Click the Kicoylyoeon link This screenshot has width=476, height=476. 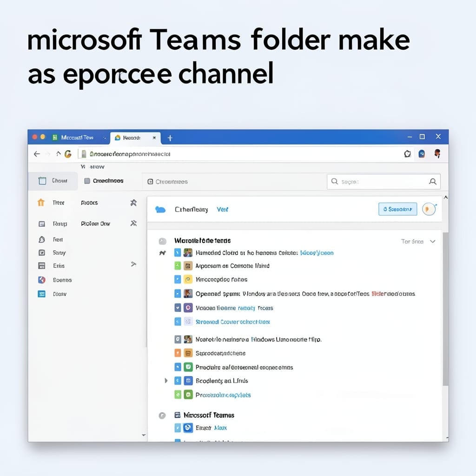pos(317,253)
